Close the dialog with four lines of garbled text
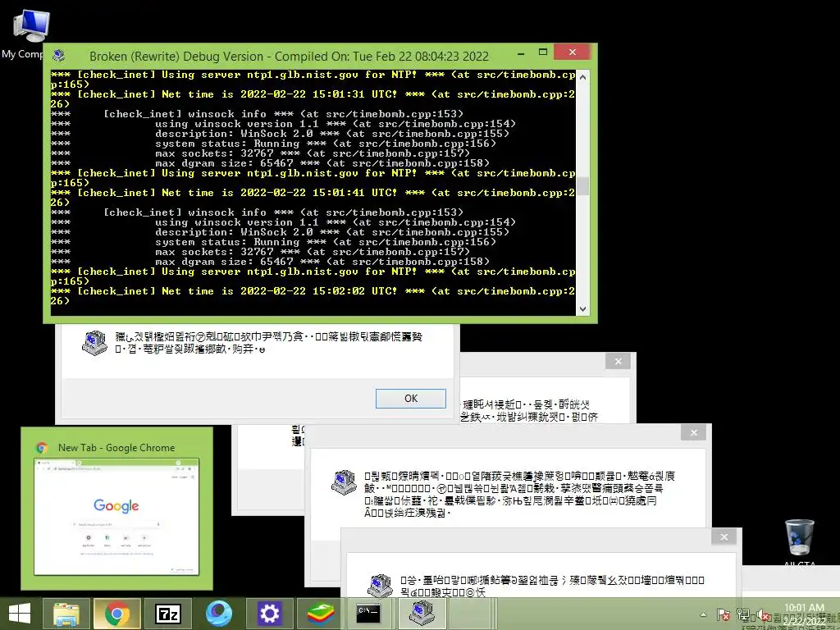This screenshot has width=840, height=630. [x=694, y=433]
